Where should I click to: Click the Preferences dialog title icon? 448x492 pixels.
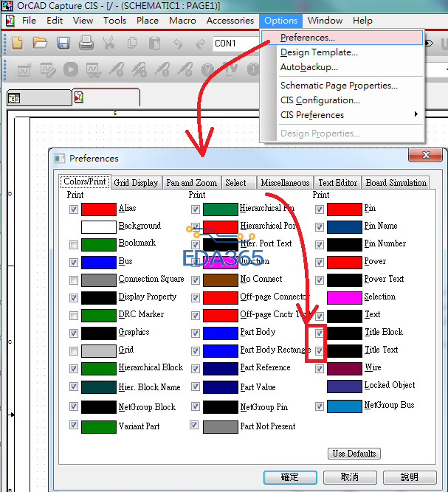pyautogui.click(x=59, y=158)
